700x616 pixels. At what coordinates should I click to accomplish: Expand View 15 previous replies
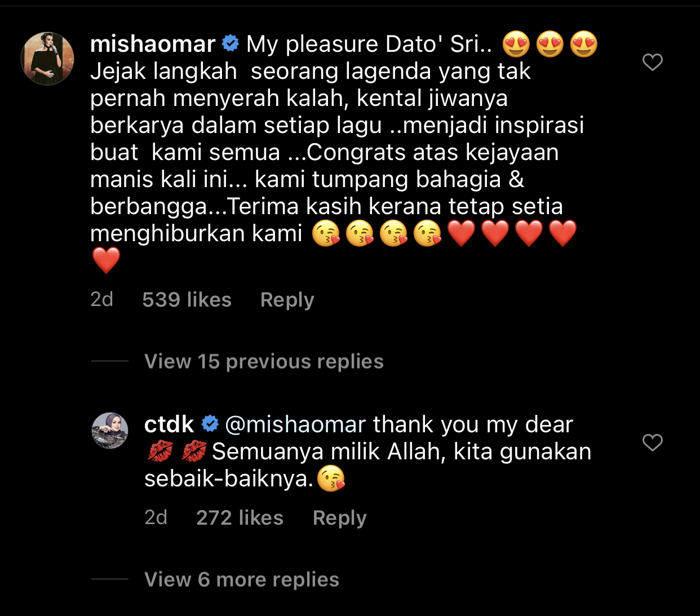[x=264, y=361]
